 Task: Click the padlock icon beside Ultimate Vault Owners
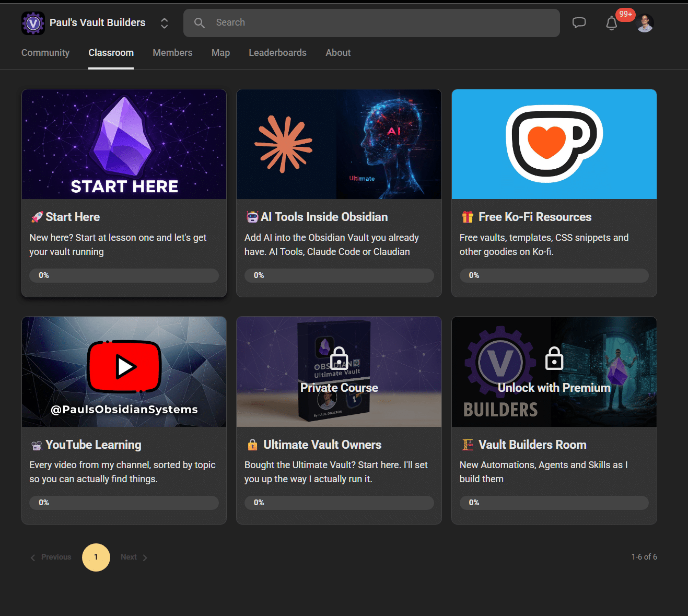pos(252,445)
